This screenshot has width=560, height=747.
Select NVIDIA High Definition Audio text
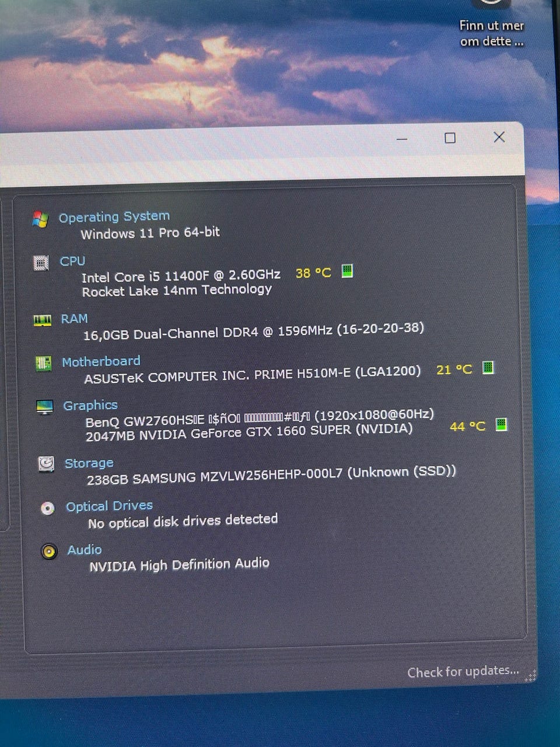[x=180, y=565]
